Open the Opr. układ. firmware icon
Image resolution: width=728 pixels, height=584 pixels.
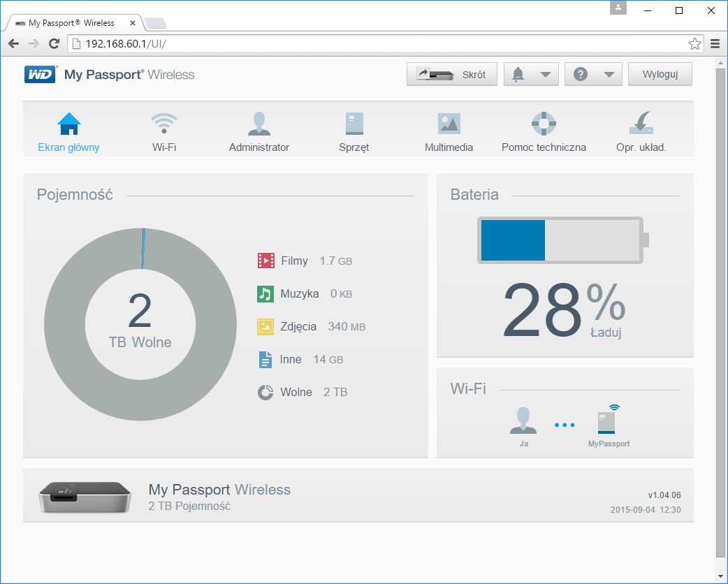click(640, 122)
